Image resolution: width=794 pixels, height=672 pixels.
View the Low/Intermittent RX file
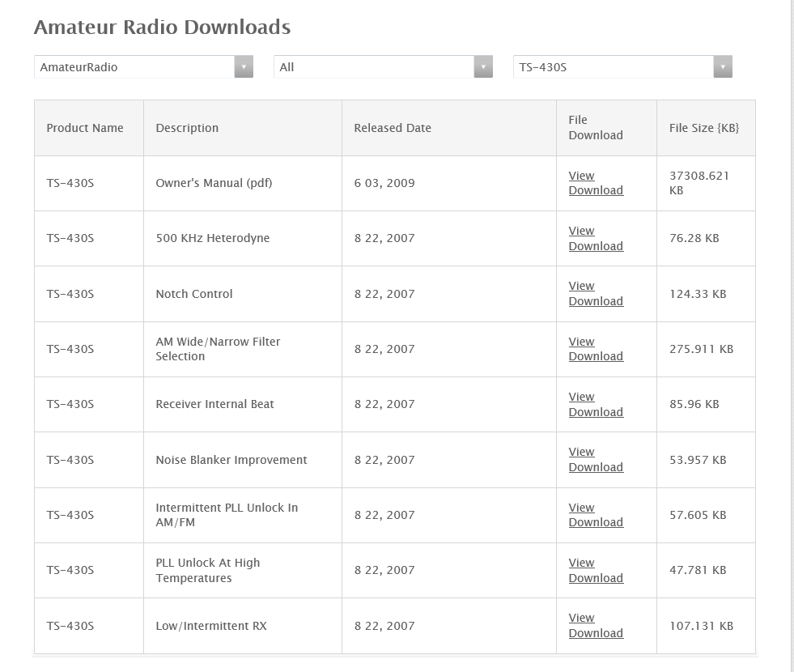(581, 619)
